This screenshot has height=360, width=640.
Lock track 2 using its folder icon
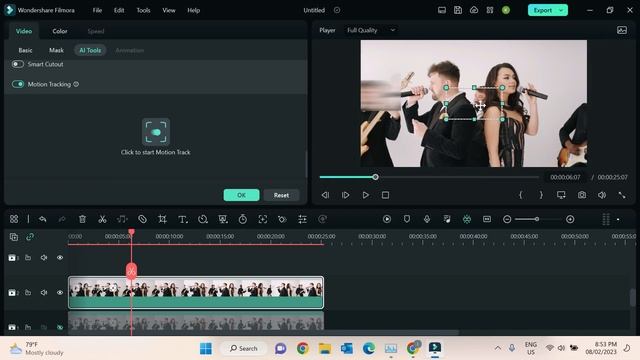click(x=28, y=293)
